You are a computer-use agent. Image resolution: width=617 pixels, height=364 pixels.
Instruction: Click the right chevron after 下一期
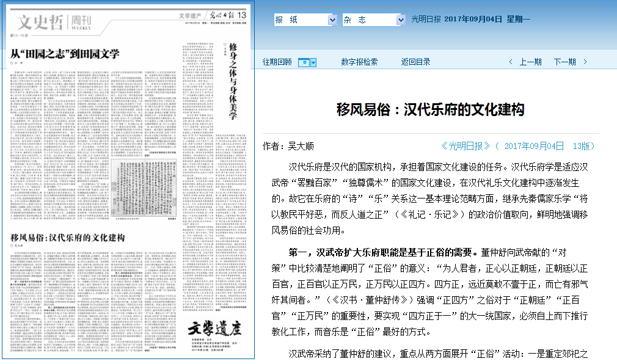585,62
